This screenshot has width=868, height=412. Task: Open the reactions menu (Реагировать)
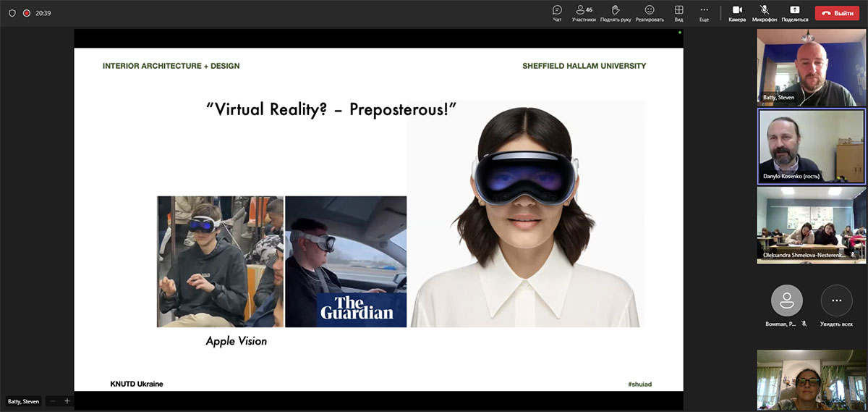tap(650, 13)
